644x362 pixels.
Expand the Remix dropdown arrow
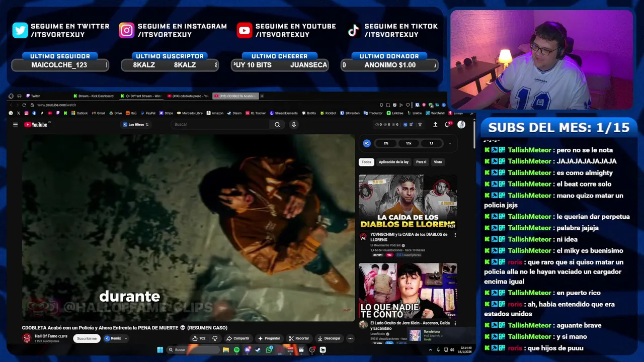126,338
